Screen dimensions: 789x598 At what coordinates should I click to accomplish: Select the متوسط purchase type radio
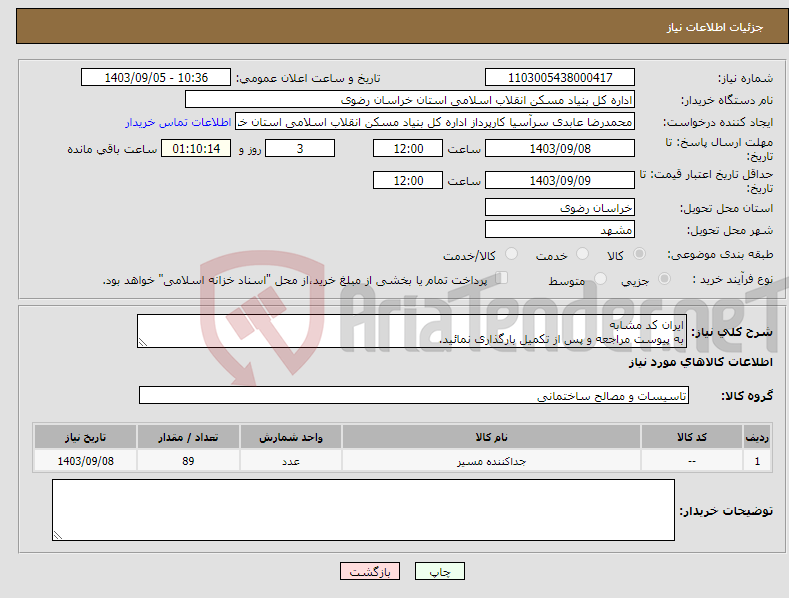[600, 278]
